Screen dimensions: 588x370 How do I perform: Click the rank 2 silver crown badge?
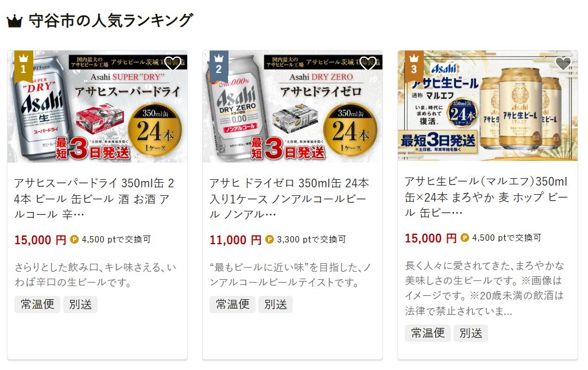[x=219, y=66]
